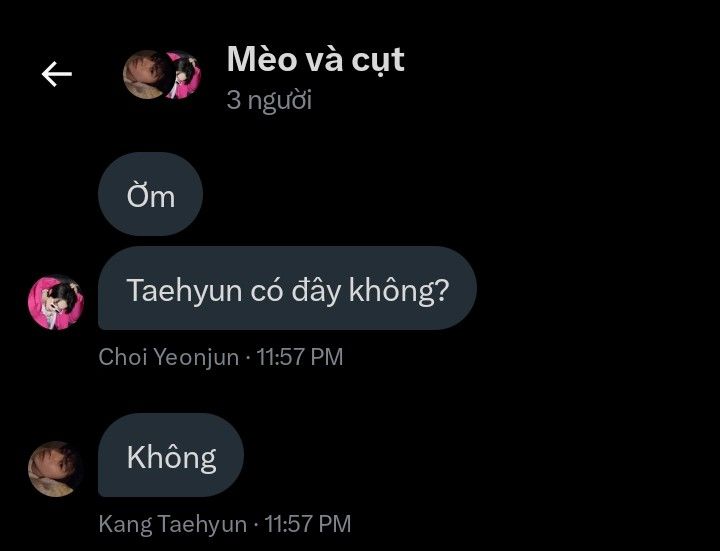Click the word "Mèo" in the group title
Viewport: 720px width, 551px height.
[x=262, y=59]
